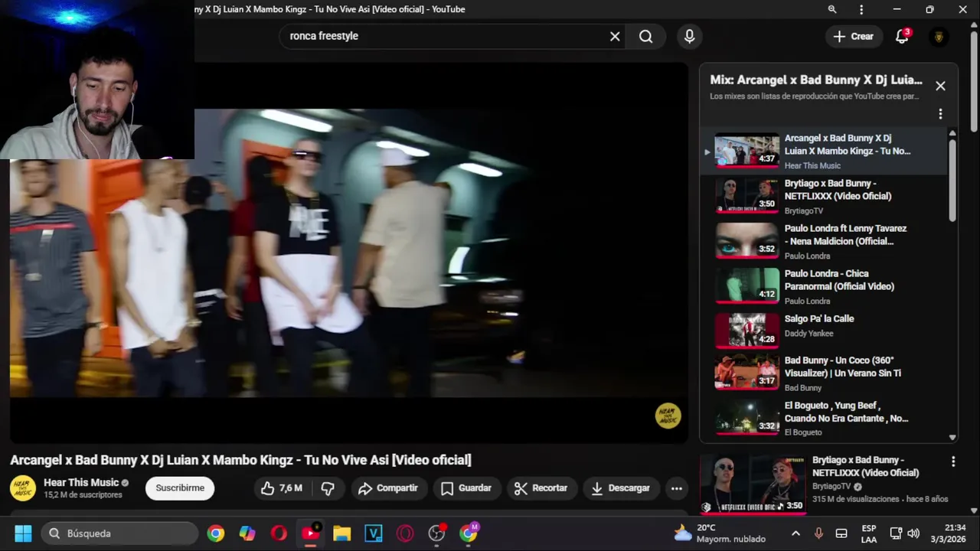Viewport: 980px width, 551px height.
Task: Open the red Opera browser taskbar icon
Action: [x=279, y=533]
